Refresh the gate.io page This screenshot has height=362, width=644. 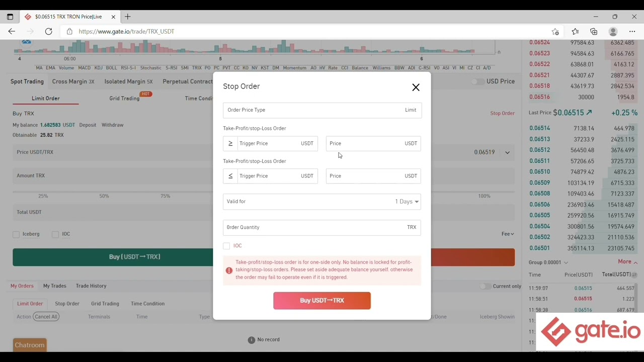[x=49, y=31]
